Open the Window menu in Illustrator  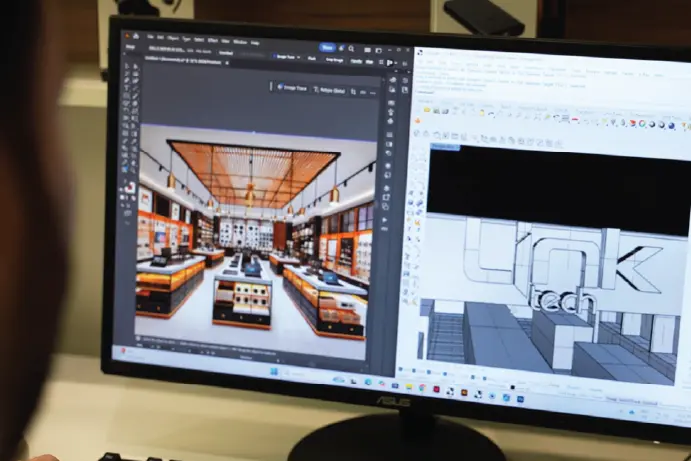[242, 41]
